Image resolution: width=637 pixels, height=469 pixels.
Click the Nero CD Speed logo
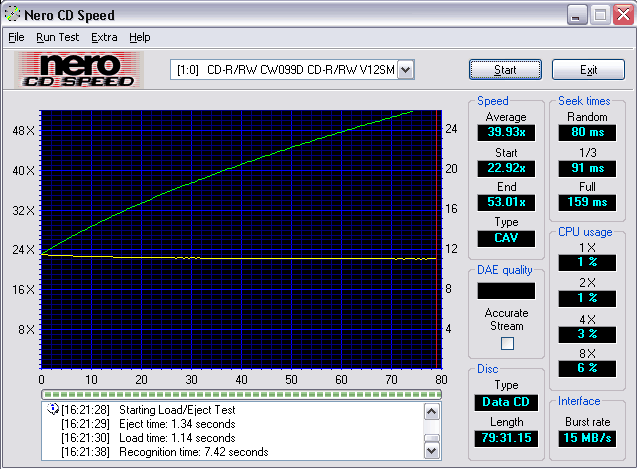[x=79, y=70]
